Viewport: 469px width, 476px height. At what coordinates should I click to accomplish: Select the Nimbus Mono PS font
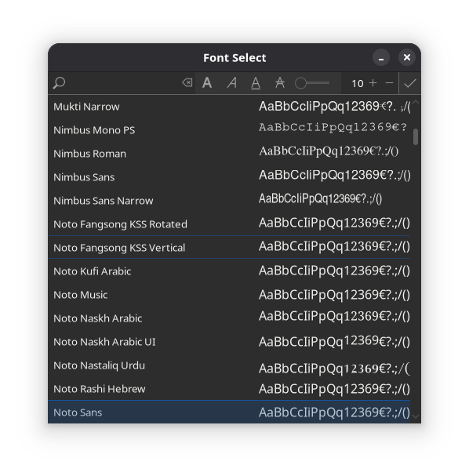(x=229, y=130)
